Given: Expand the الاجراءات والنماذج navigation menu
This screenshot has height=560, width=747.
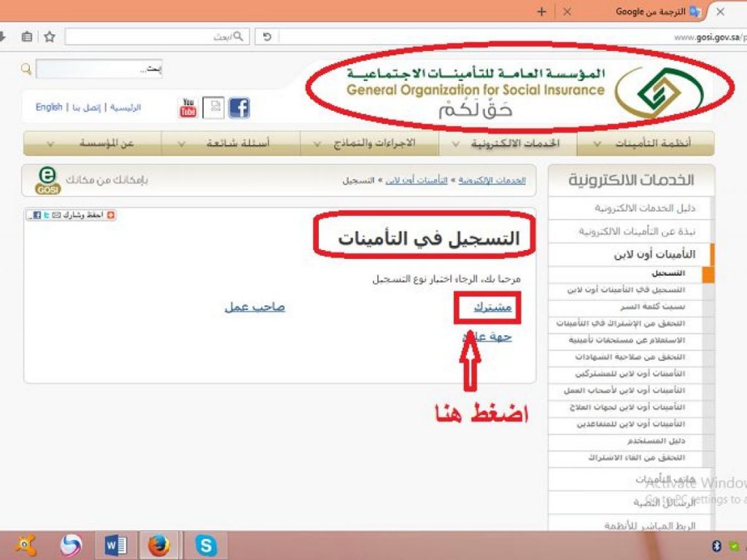Looking at the screenshot, I should 370,144.
